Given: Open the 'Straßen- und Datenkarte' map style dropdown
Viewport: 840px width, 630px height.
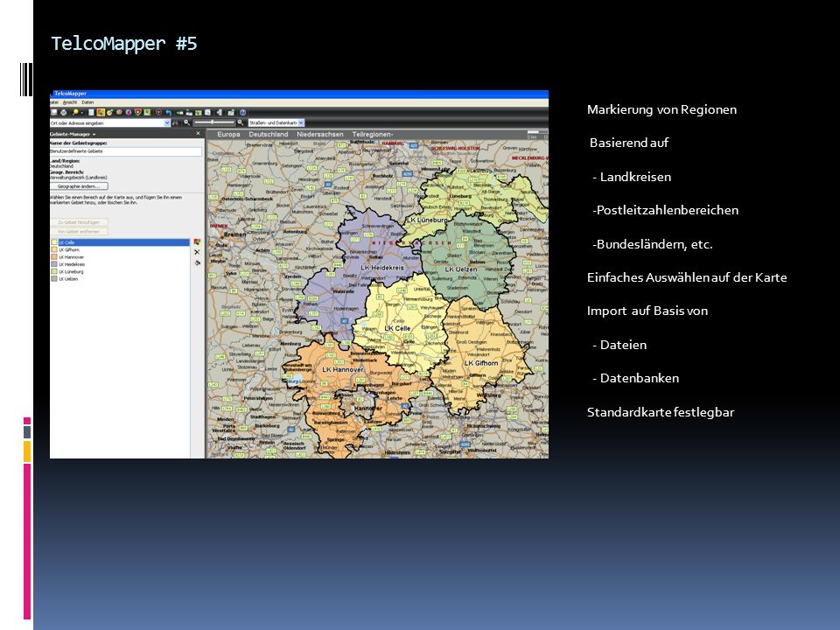Looking at the screenshot, I should [x=276, y=122].
